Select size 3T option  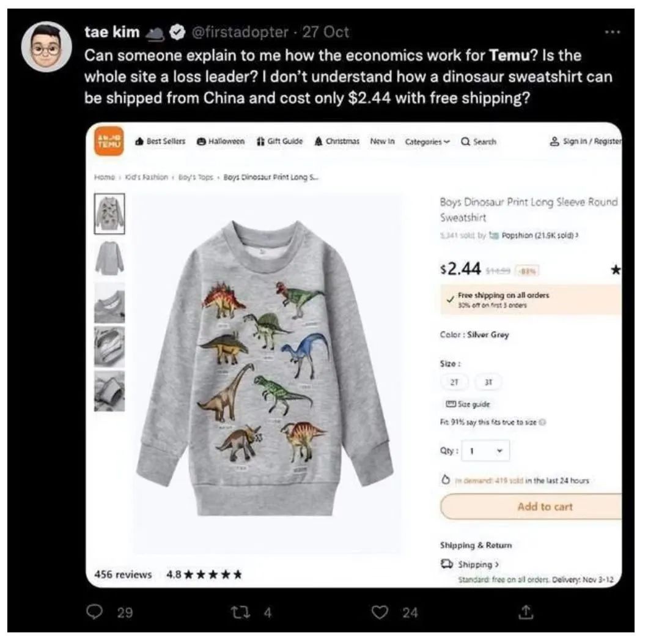click(x=487, y=382)
